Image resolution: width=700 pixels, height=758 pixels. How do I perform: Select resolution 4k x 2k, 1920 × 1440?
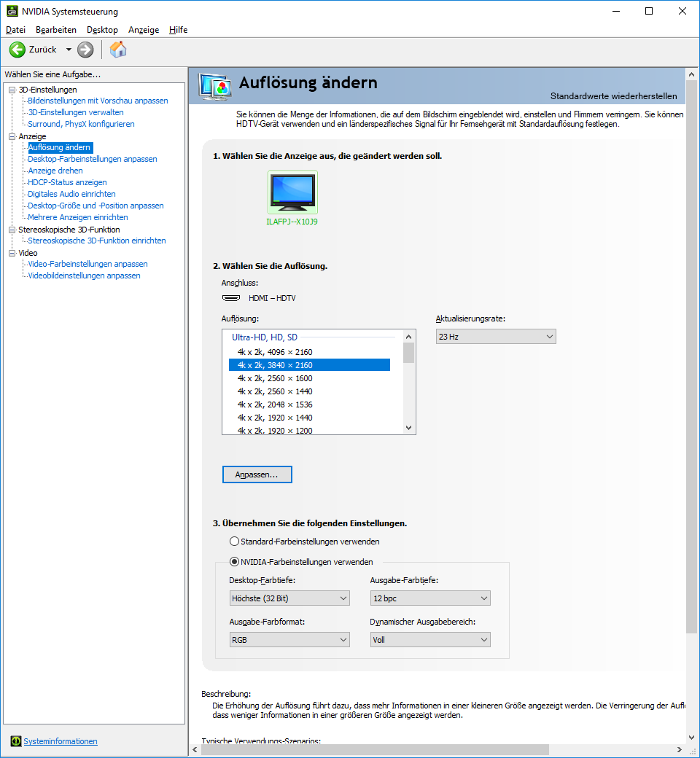pos(309,417)
